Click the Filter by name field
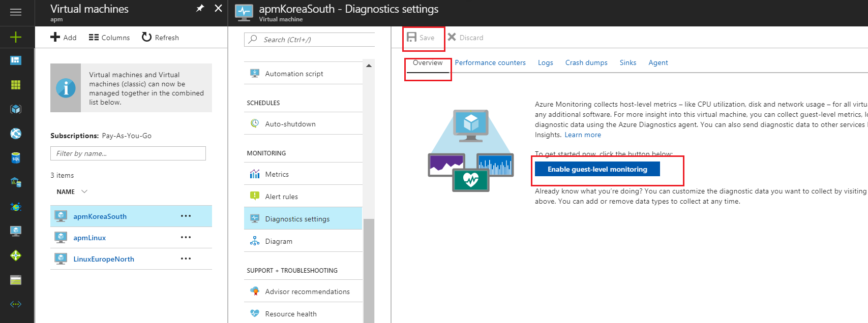Viewport: 868px width, 323px height. click(x=128, y=153)
